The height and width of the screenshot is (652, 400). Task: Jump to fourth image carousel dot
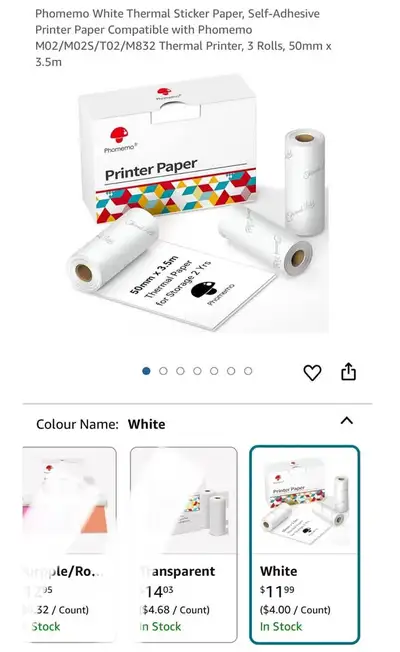point(197,371)
